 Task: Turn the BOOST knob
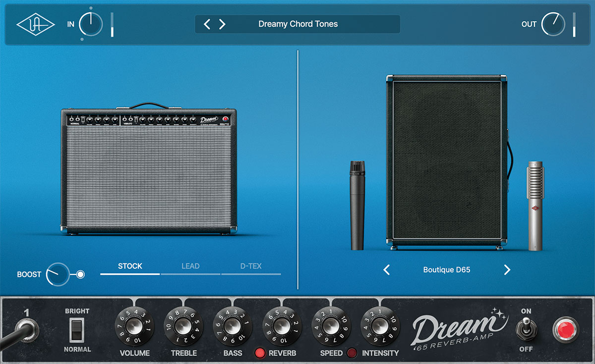pos(58,274)
